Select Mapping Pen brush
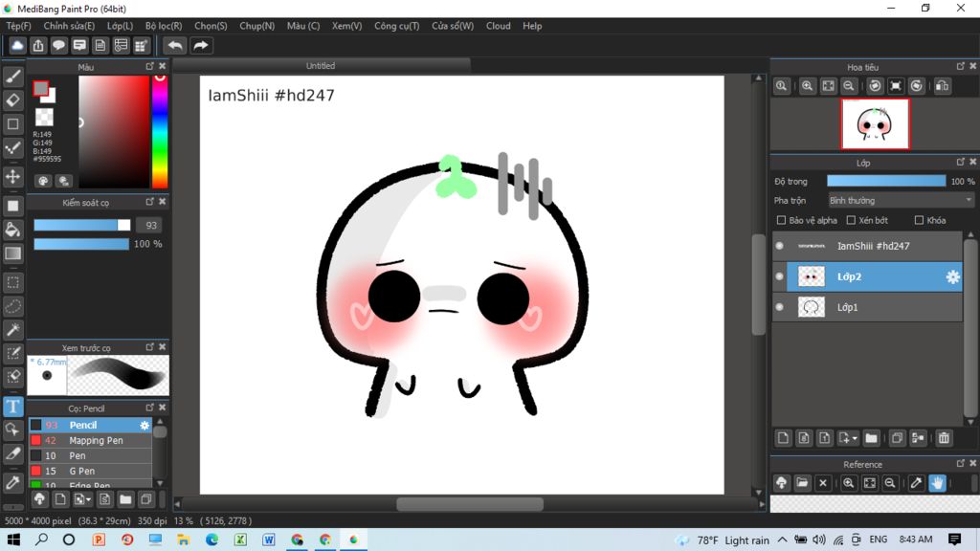This screenshot has width=980, height=551. coord(90,440)
